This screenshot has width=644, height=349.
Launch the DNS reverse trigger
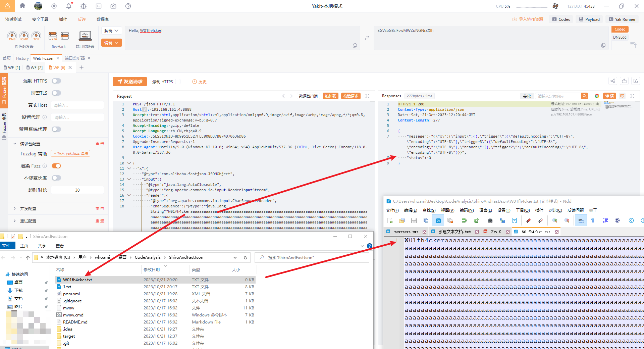pos(12,36)
